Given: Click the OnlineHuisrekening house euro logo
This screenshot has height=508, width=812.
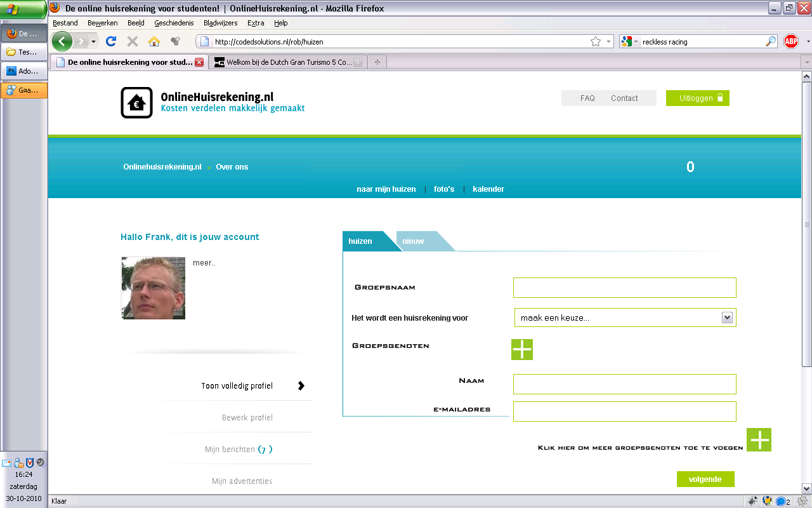Looking at the screenshot, I should [x=136, y=103].
